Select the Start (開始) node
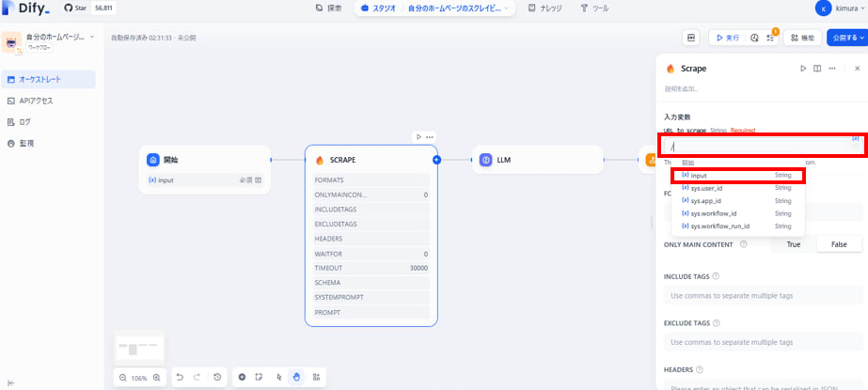This screenshot has width=868, height=390. tap(205, 169)
